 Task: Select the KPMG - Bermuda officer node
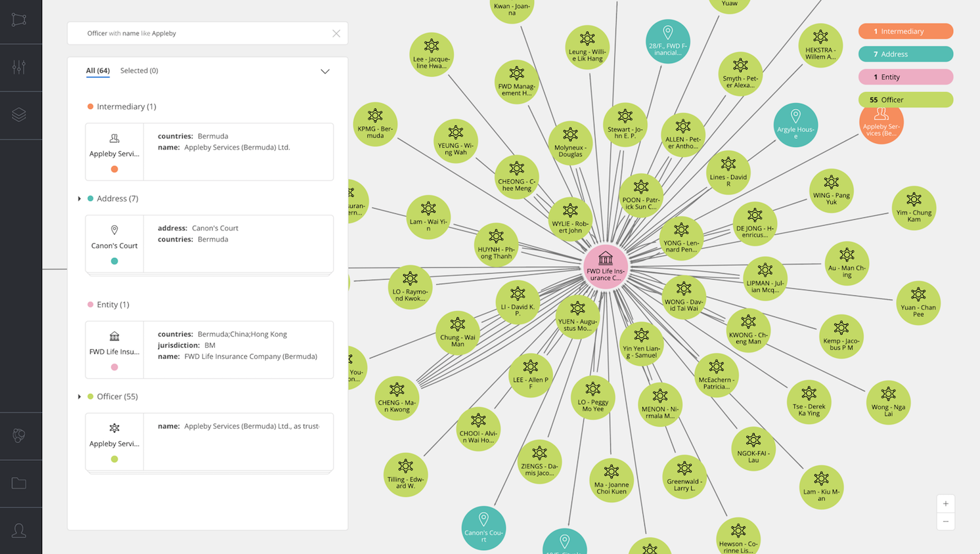[375, 124]
